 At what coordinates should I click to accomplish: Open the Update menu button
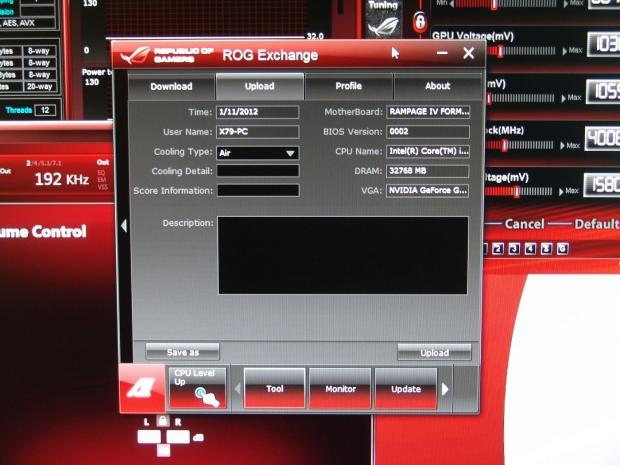coord(406,388)
